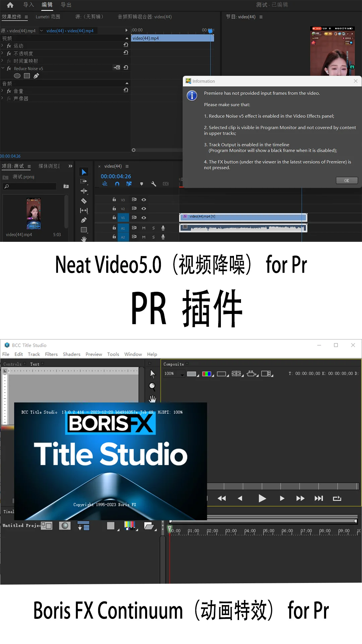Screen dimensions: 362x644
Task: Select the video(44).mp4 thumbnail in project panel
Action: coord(34,214)
